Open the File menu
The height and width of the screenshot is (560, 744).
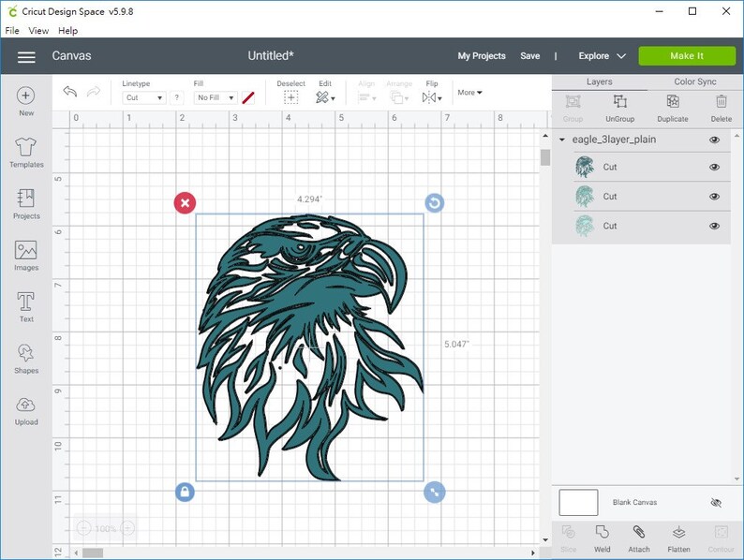coord(12,30)
